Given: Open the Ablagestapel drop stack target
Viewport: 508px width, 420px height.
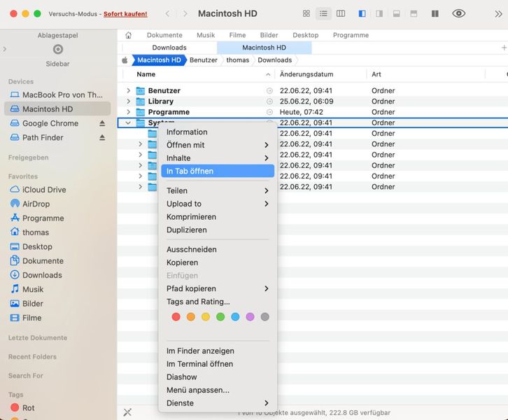Looking at the screenshot, I should tap(57, 49).
